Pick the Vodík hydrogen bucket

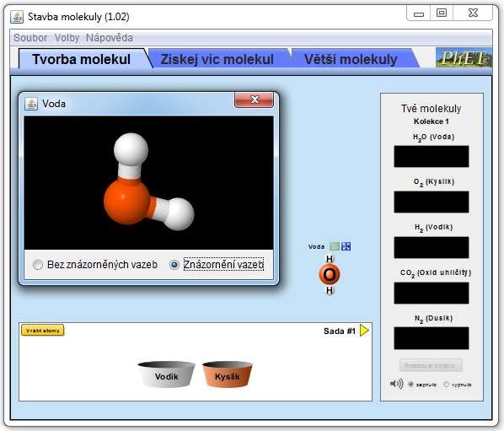click(x=166, y=374)
